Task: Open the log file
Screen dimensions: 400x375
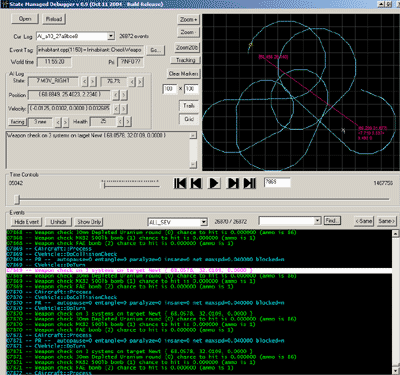Action: point(25,19)
